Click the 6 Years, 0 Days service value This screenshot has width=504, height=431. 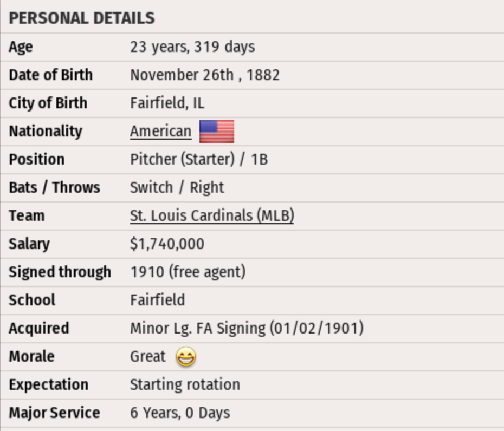[x=180, y=413]
